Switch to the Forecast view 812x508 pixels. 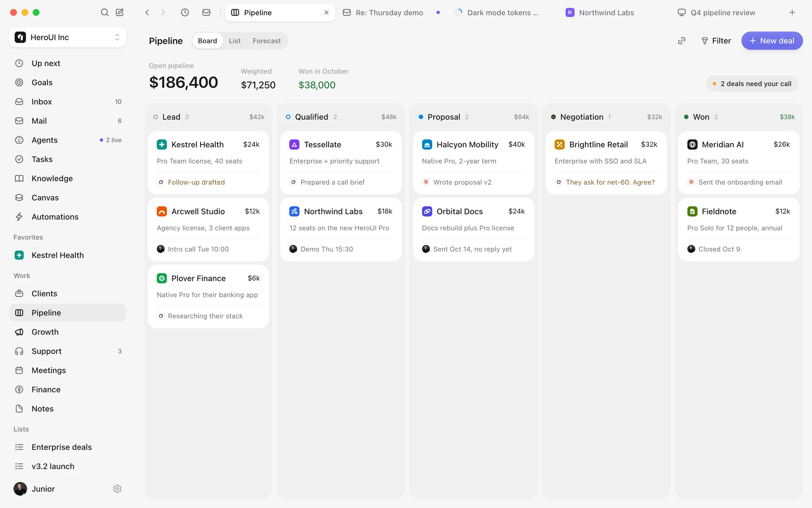[x=266, y=41]
